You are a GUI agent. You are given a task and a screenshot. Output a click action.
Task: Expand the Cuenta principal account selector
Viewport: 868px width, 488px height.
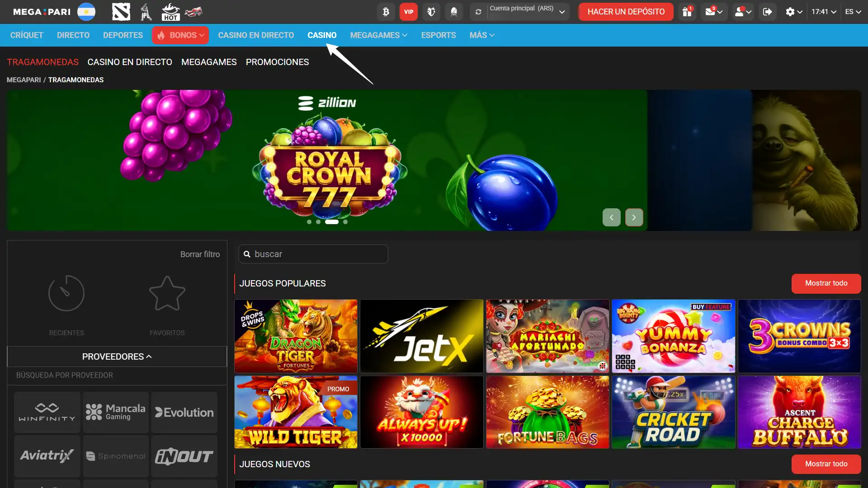pyautogui.click(x=528, y=12)
